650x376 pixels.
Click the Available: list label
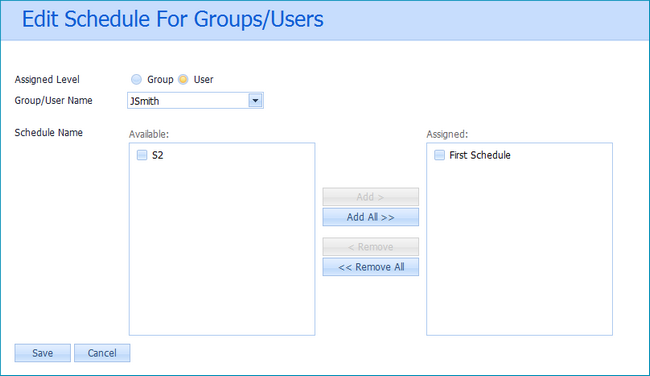149,134
